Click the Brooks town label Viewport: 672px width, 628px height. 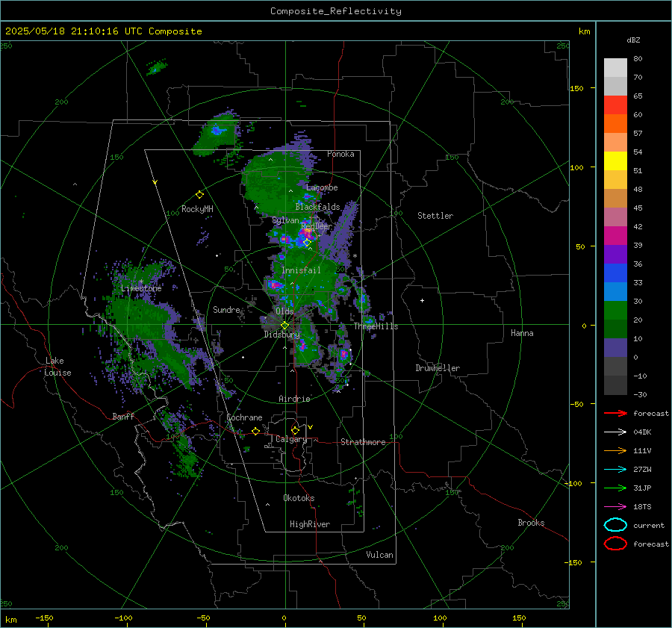point(531,523)
